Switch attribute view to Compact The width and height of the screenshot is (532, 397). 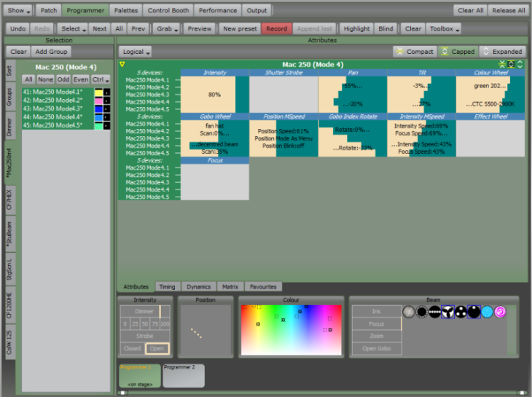point(415,52)
